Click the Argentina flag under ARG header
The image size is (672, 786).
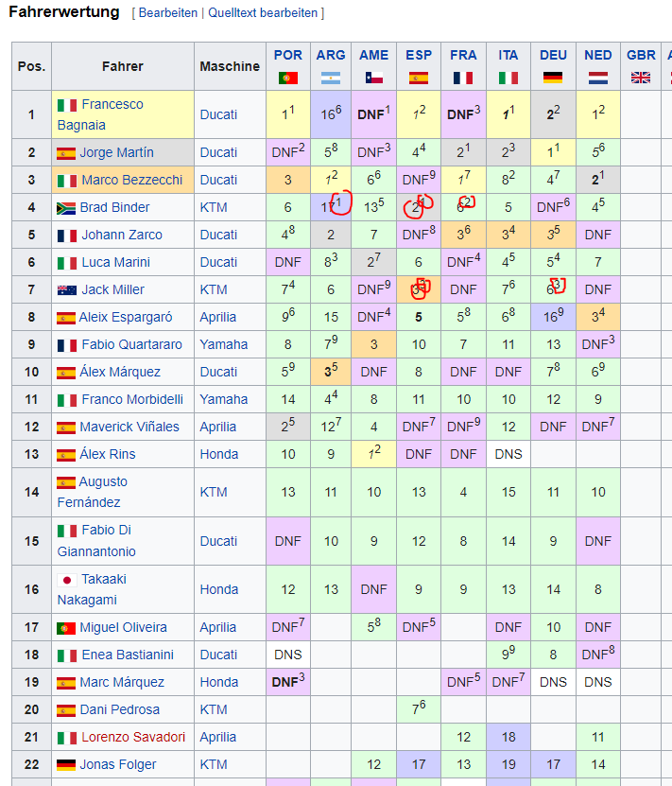331,78
